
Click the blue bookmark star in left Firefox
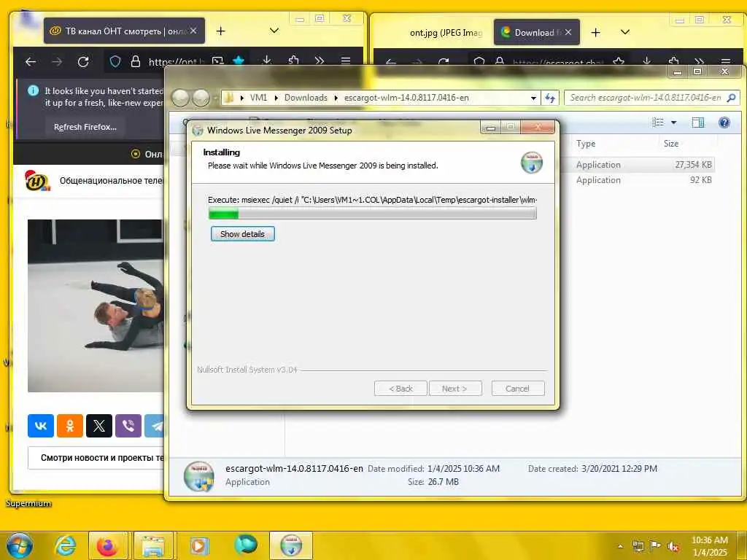click(x=239, y=61)
